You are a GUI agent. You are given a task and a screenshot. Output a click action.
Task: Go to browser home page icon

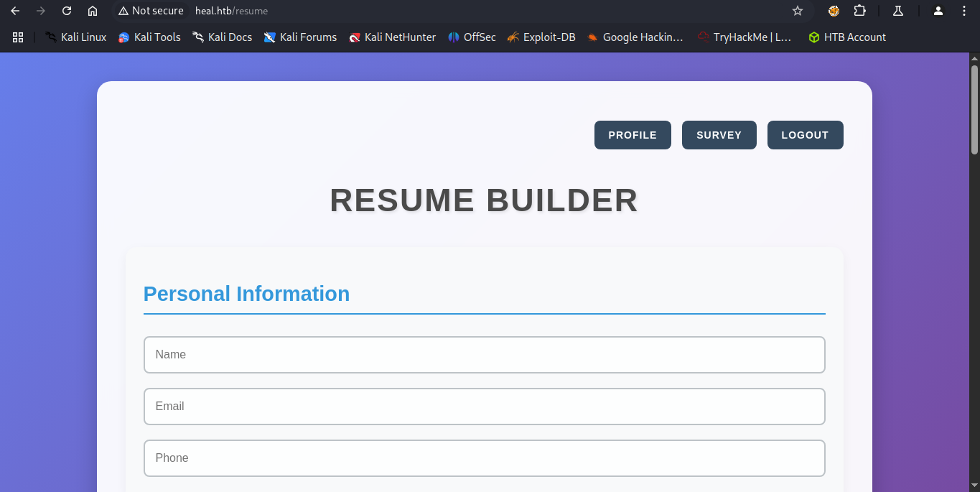pyautogui.click(x=93, y=11)
